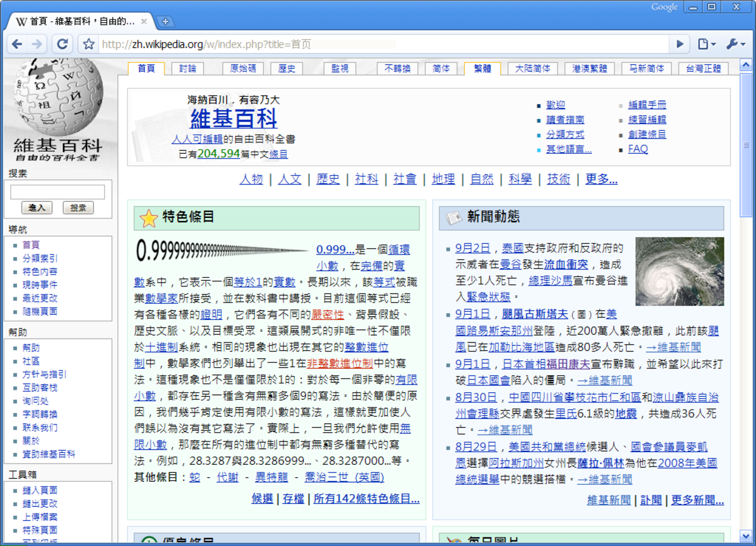Go forward with the forward arrow

pos(37,44)
